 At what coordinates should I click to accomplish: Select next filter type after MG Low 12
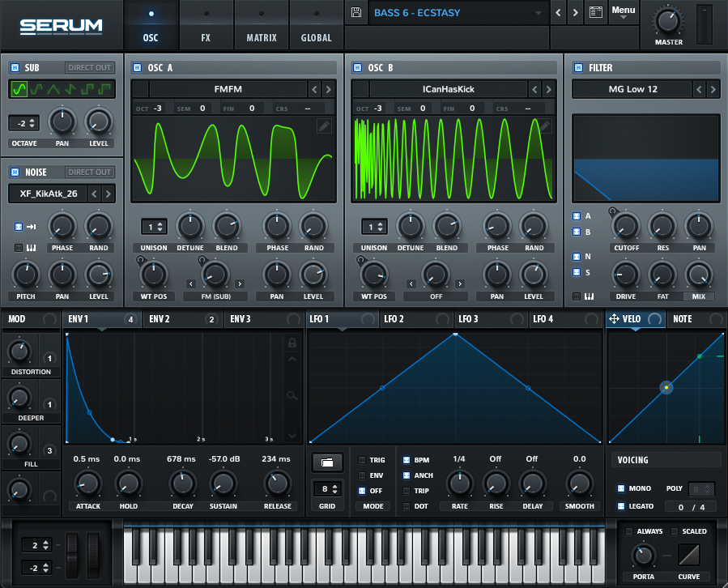(x=713, y=89)
